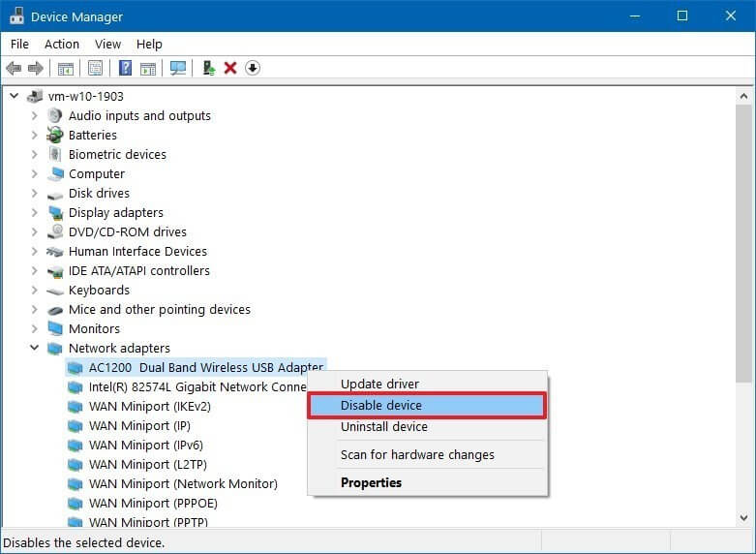This screenshot has height=554, width=756.
Task: Open the View menu
Action: [x=107, y=44]
